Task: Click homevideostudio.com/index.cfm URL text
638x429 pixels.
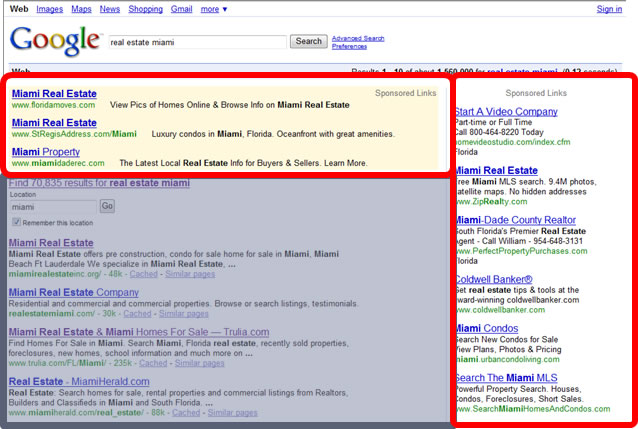Action: 513,142
